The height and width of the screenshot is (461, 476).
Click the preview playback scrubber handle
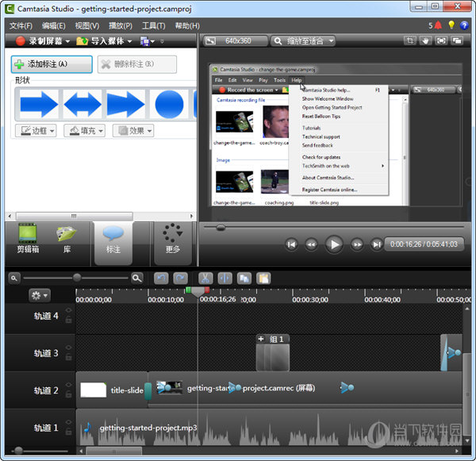pyautogui.click(x=221, y=228)
